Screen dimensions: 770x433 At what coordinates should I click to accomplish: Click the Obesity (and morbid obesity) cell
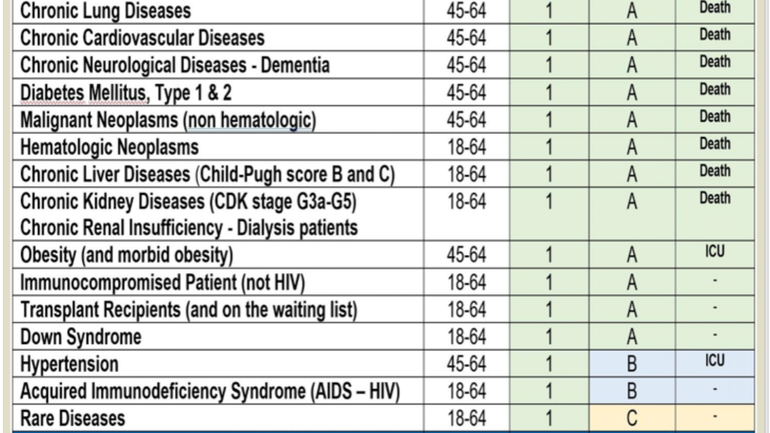[x=127, y=255]
